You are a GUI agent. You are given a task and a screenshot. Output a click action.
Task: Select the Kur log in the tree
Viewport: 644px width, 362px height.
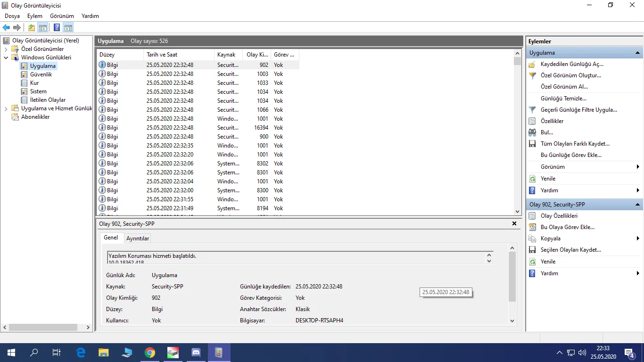(x=34, y=83)
